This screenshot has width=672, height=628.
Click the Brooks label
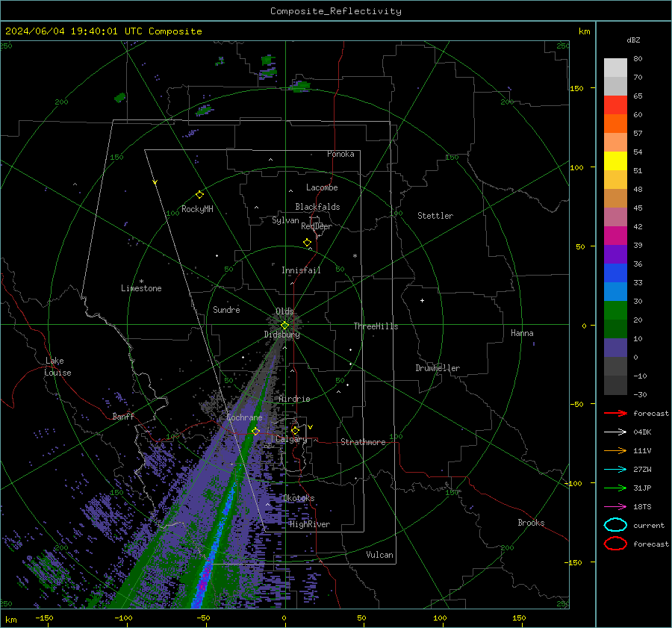point(531,523)
